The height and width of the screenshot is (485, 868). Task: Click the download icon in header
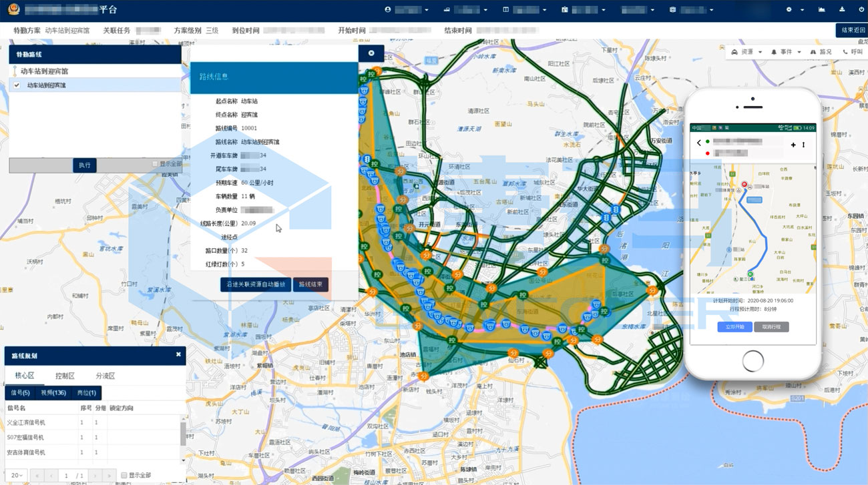pyautogui.click(x=842, y=10)
